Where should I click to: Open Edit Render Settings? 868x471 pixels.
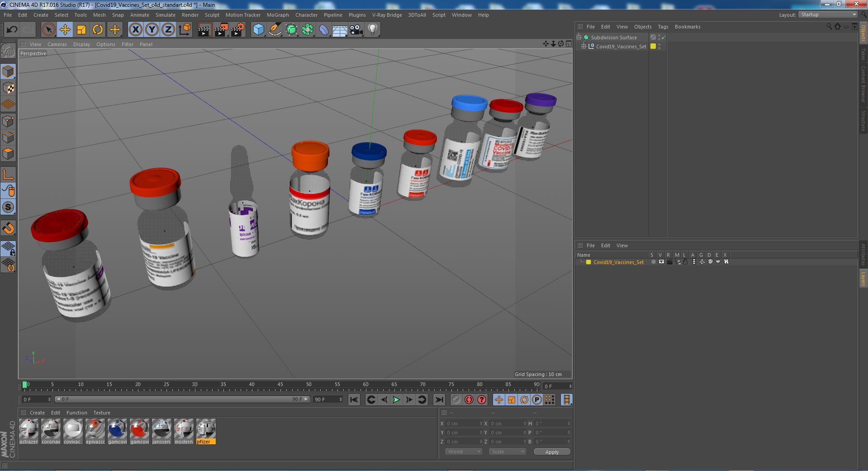(x=238, y=30)
